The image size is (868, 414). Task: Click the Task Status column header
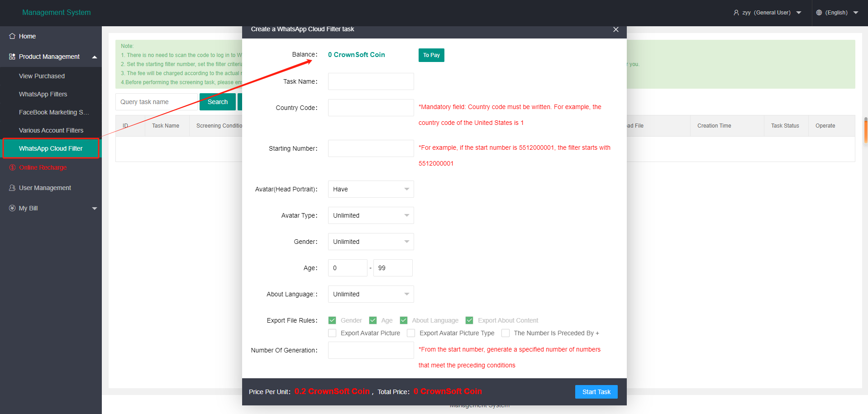[x=785, y=126]
